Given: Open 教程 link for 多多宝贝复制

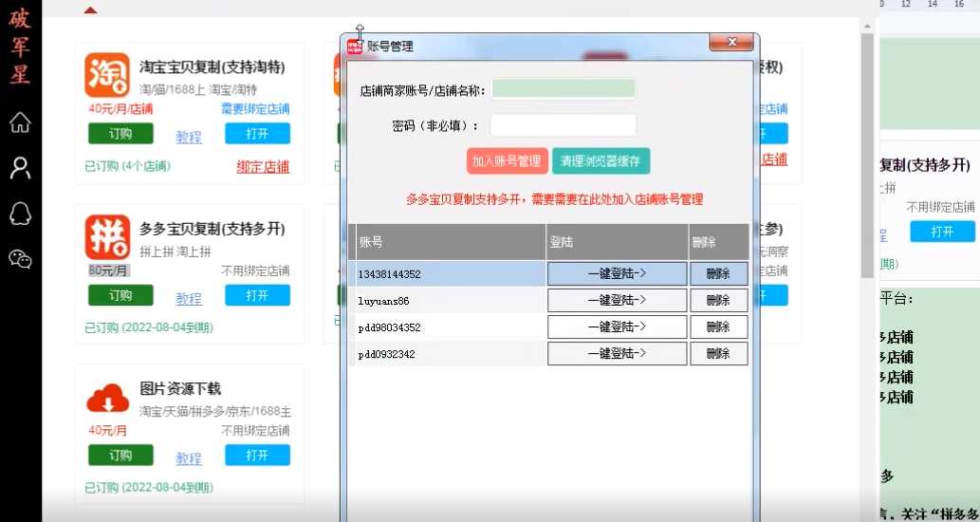Looking at the screenshot, I should 189,299.
